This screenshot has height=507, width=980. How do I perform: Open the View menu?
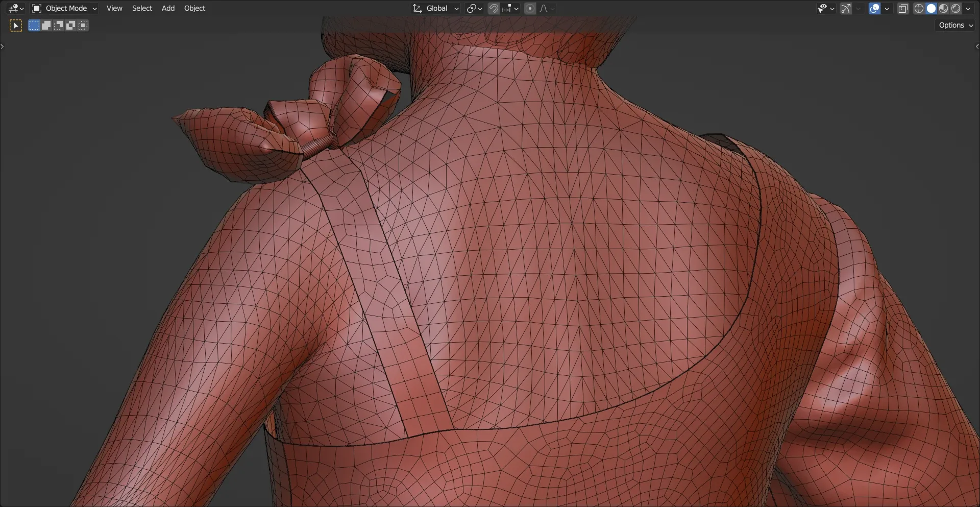pyautogui.click(x=114, y=8)
